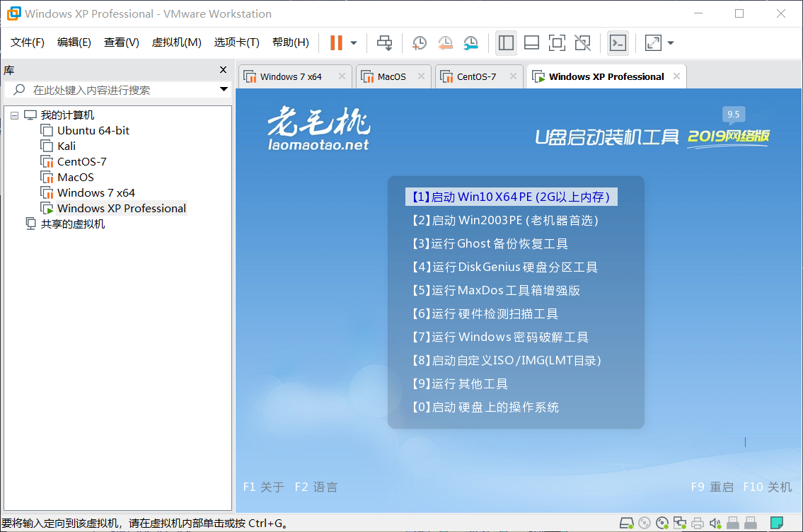Toggle full screen mode
This screenshot has width=803, height=532.
pyautogui.click(x=557, y=42)
